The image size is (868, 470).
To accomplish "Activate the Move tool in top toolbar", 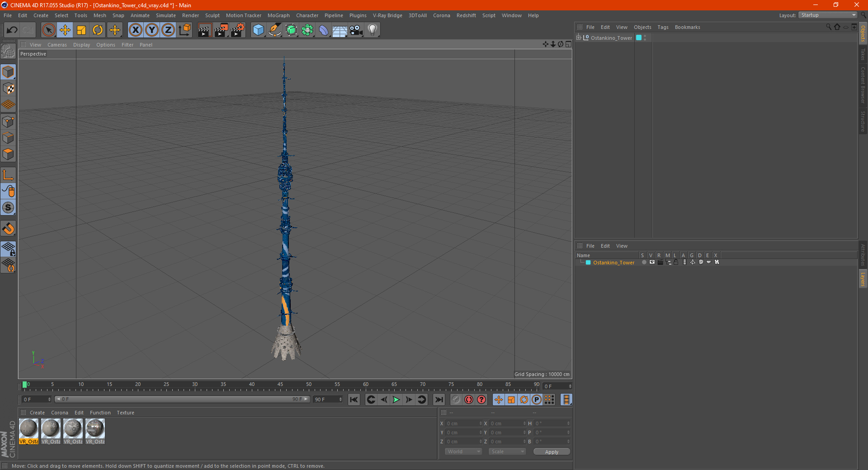I will point(65,30).
